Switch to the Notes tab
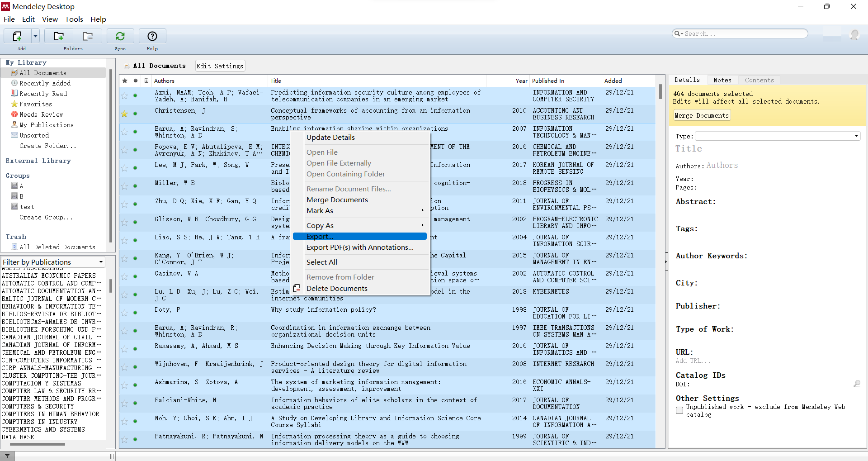The width and height of the screenshot is (868, 461). [722, 80]
